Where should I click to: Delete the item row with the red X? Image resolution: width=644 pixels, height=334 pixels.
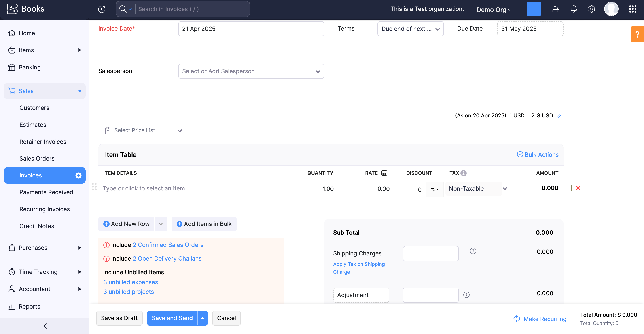(x=578, y=188)
